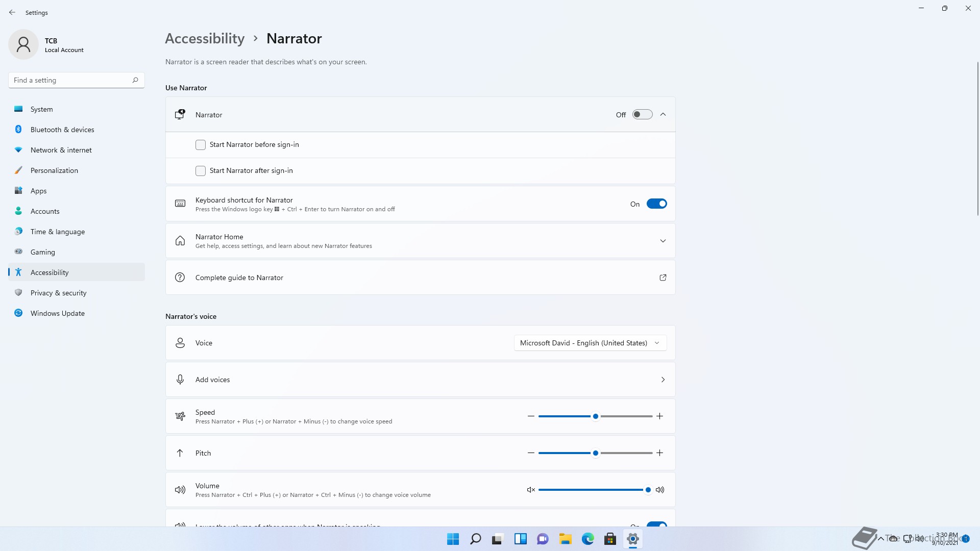980x551 pixels.
Task: Open the Voice dropdown Microsoft David
Action: pyautogui.click(x=590, y=343)
